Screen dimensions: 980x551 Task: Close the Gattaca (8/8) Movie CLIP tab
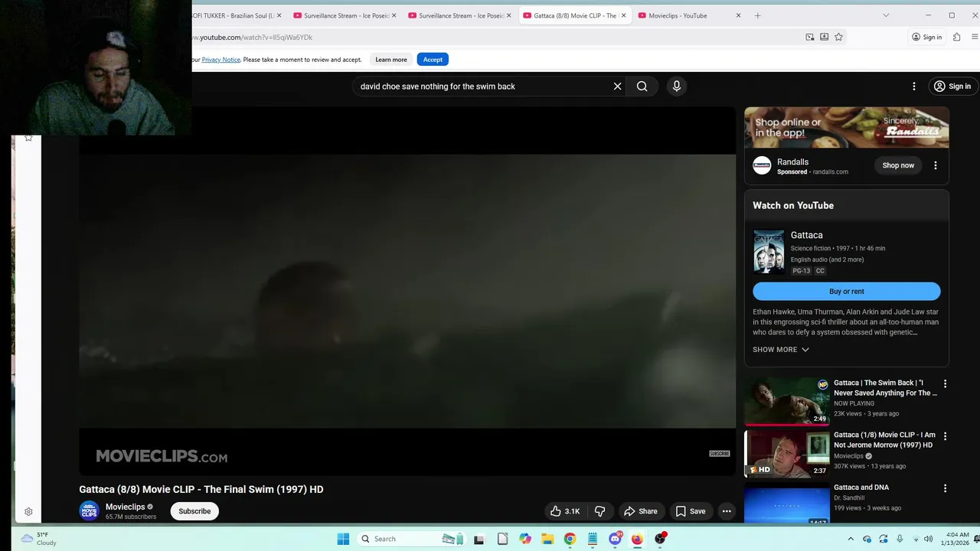(624, 15)
